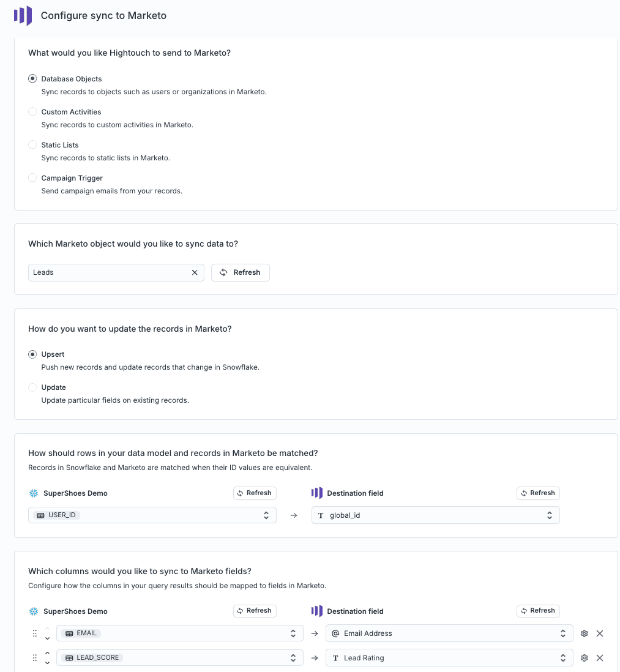Refresh the Marketo object list
Viewport: 620px width, 672px height.
241,272
